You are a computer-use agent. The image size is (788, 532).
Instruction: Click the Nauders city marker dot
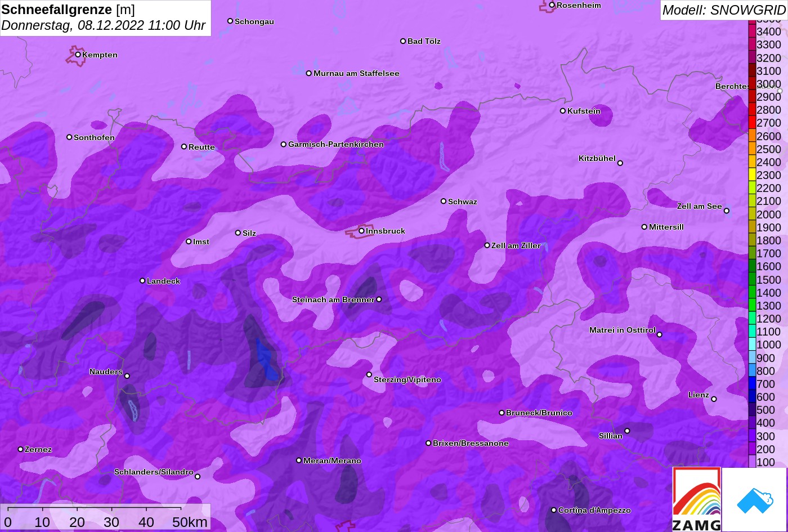[127, 376]
